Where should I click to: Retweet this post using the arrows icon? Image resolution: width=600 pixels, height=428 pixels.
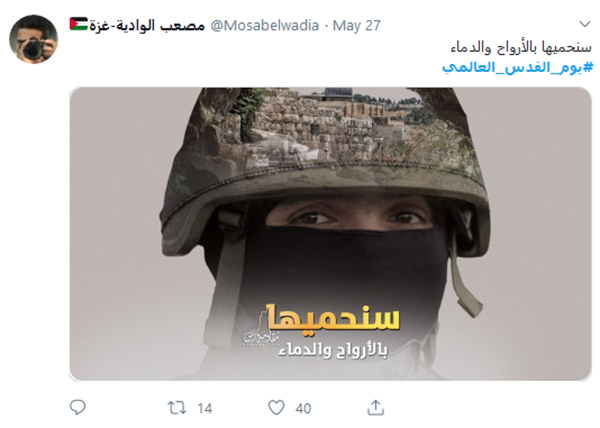coord(177,408)
